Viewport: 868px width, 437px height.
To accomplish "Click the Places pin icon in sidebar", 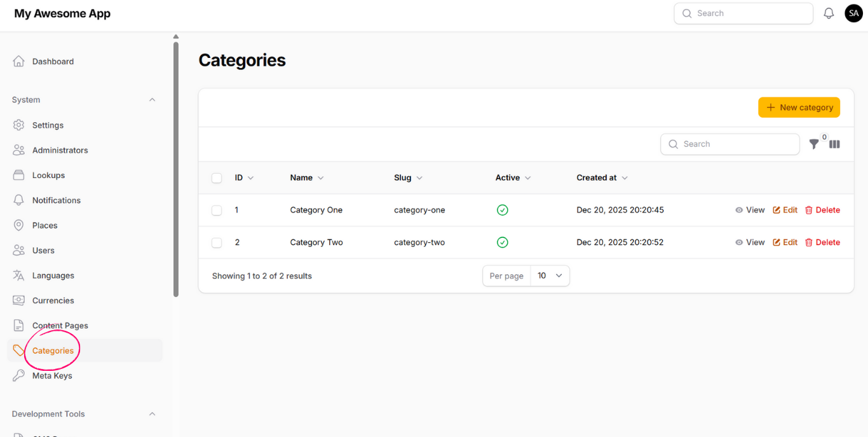I will coord(19,225).
